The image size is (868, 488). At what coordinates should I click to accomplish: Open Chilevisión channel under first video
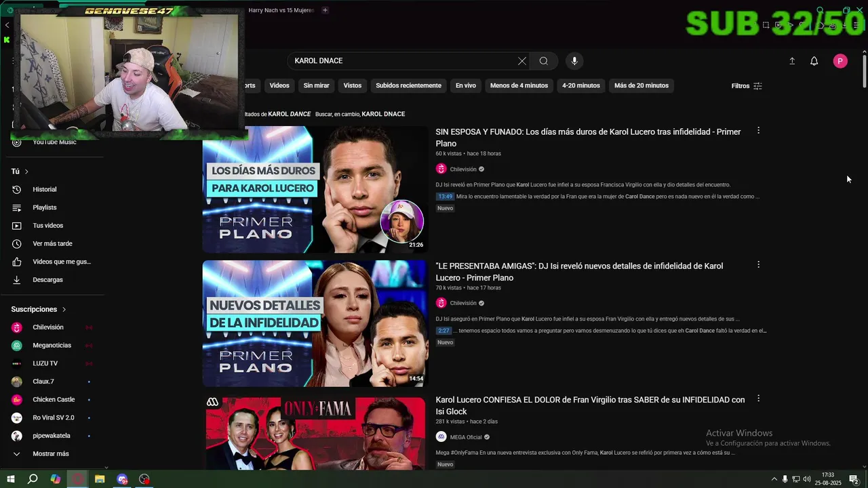tap(463, 169)
